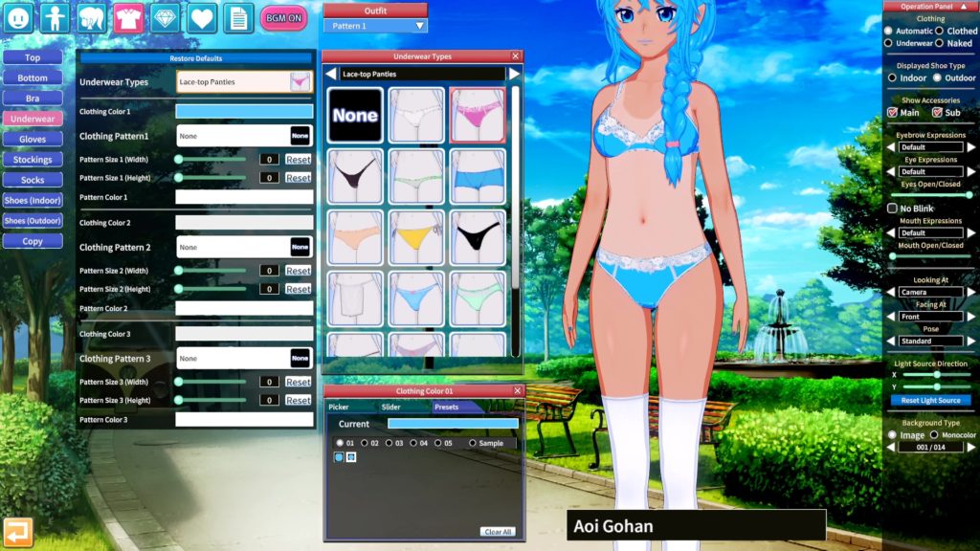Toggle Sub accessories checkbox

point(937,113)
